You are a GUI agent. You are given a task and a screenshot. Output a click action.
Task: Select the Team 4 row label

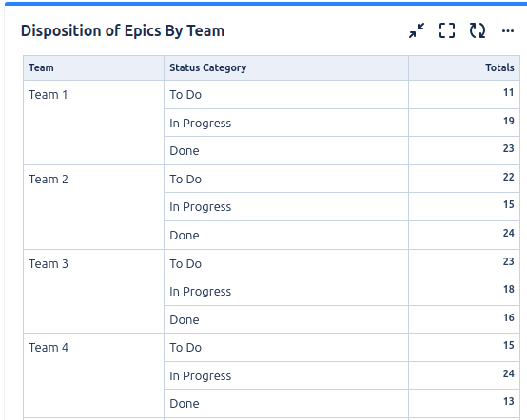coord(49,348)
